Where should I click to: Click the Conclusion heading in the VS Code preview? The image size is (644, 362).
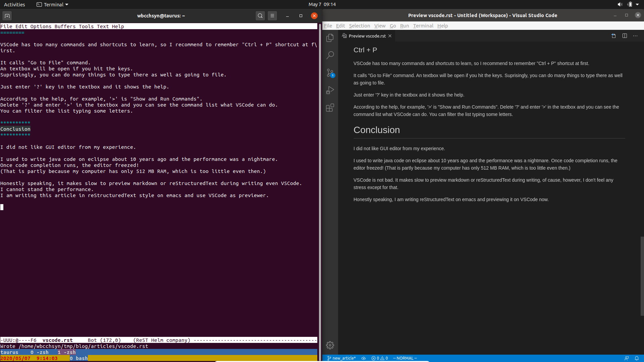point(377,130)
